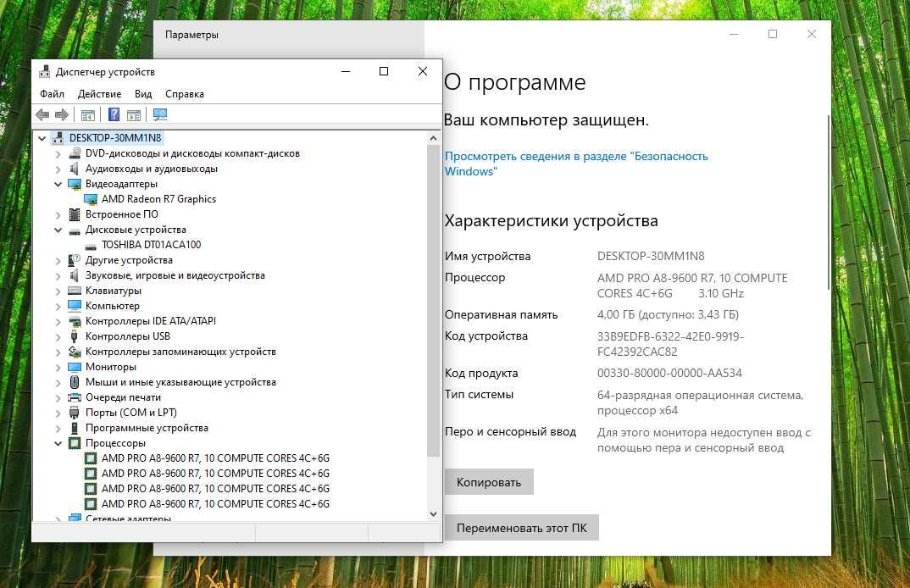910x588 pixels.
Task: Expand the Контроллеры запоминающих устройств node
Action: 58,352
